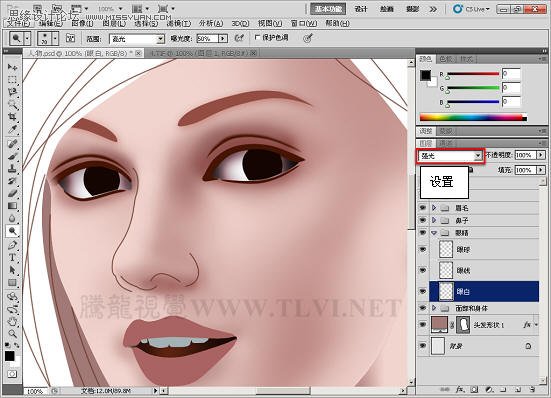Viewport: 551px width, 398px height.
Task: Switch to the 色板 panel tab
Action: click(x=446, y=59)
